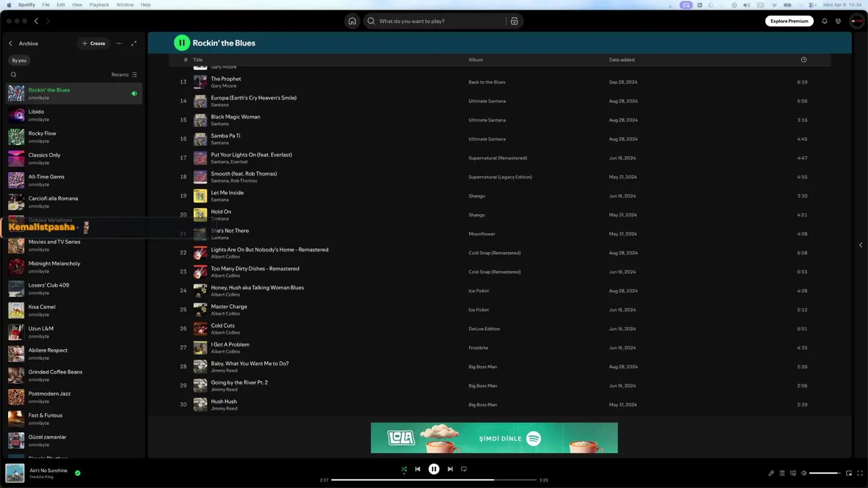The height and width of the screenshot is (488, 868).
Task: Open the View menu
Action: click(x=77, y=5)
